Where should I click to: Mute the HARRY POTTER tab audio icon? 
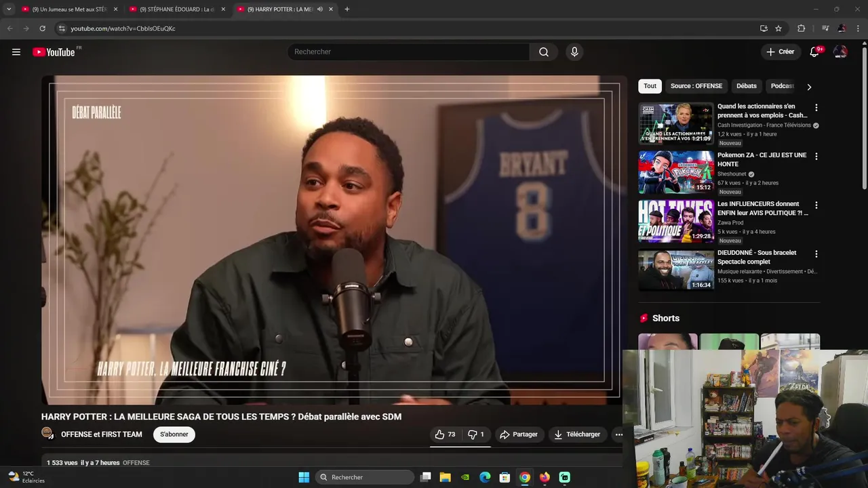coord(320,9)
